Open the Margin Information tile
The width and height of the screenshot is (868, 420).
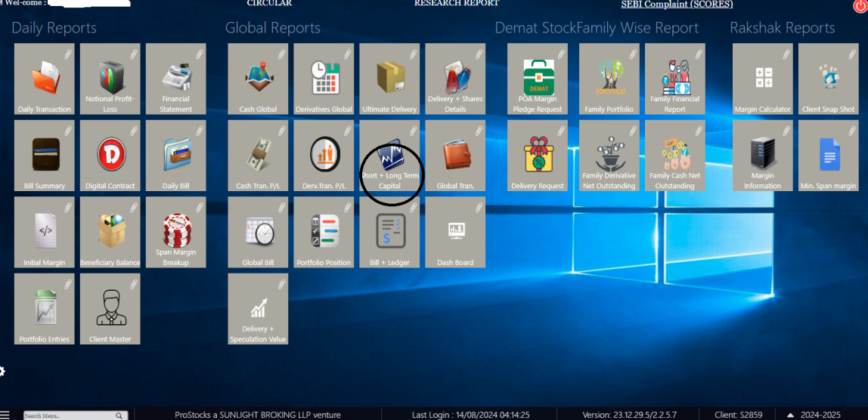[763, 156]
